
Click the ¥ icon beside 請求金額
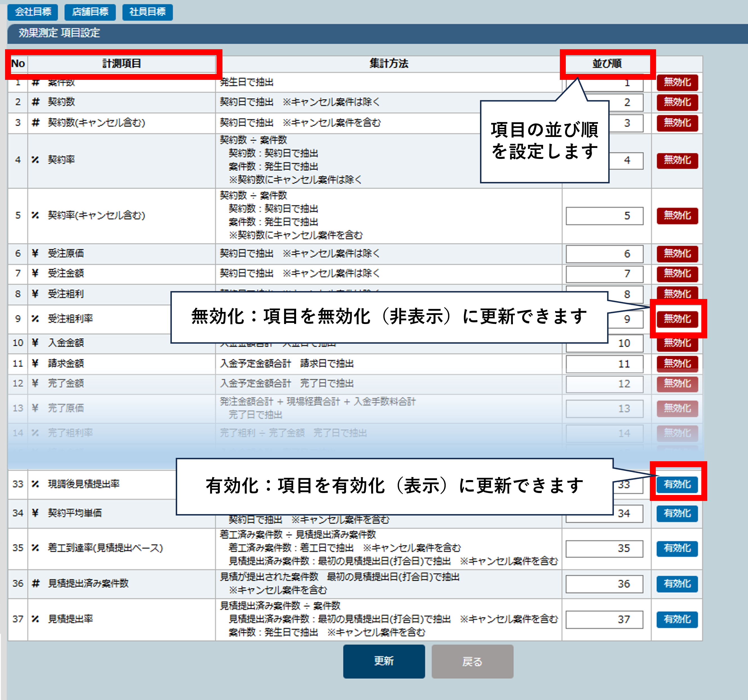[x=35, y=363]
